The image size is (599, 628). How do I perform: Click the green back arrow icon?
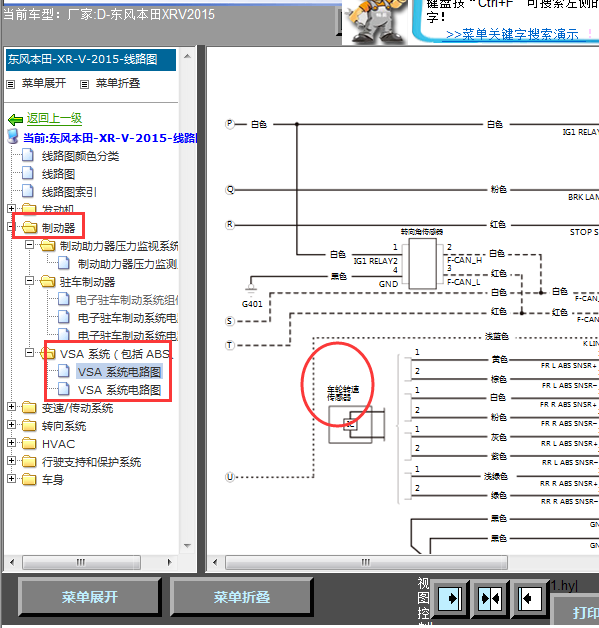[x=15, y=119]
